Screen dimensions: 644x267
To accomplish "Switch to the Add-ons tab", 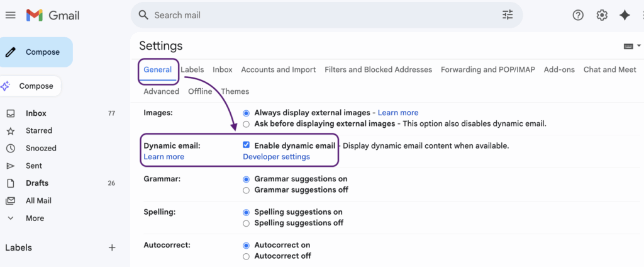I will 559,69.
